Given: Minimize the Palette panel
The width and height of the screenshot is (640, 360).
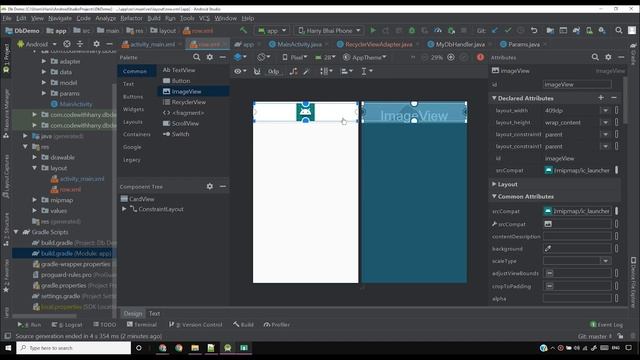Looking at the screenshot, I should [x=223, y=57].
